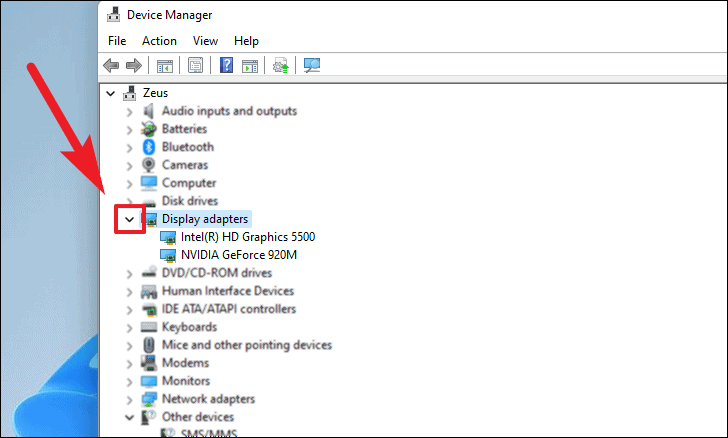Expand Mice and other pointing devices chevron
The image size is (728, 438).
[130, 346]
